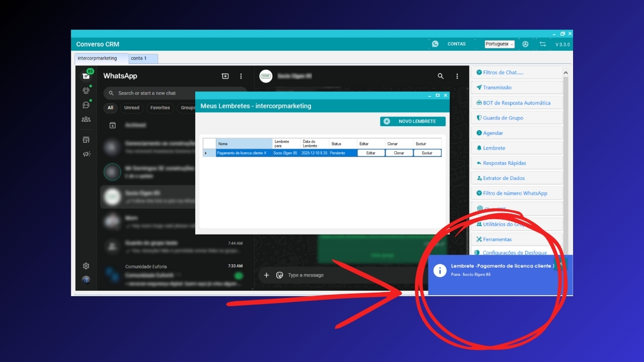The height and width of the screenshot is (362, 644).
Task: Switch to the intercorpmarketing account tab
Action: 102,58
